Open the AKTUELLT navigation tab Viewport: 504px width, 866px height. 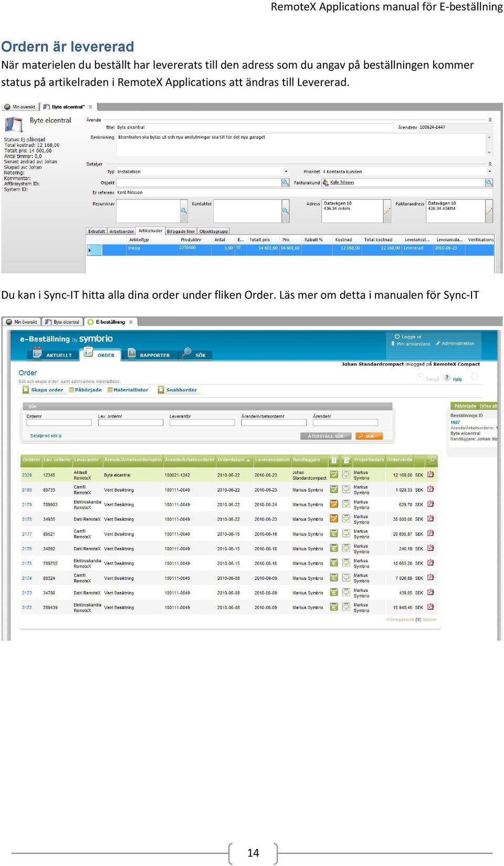point(52,355)
